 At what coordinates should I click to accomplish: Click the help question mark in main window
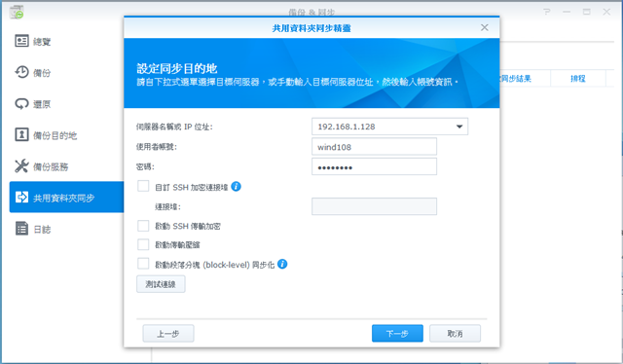pyautogui.click(x=547, y=12)
